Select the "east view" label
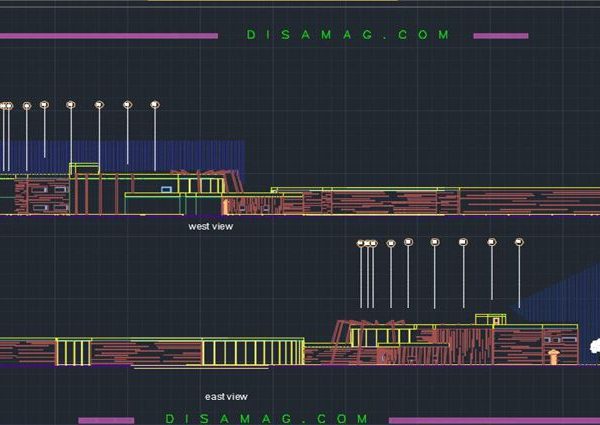Image resolution: width=600 pixels, height=425 pixels. point(226,396)
